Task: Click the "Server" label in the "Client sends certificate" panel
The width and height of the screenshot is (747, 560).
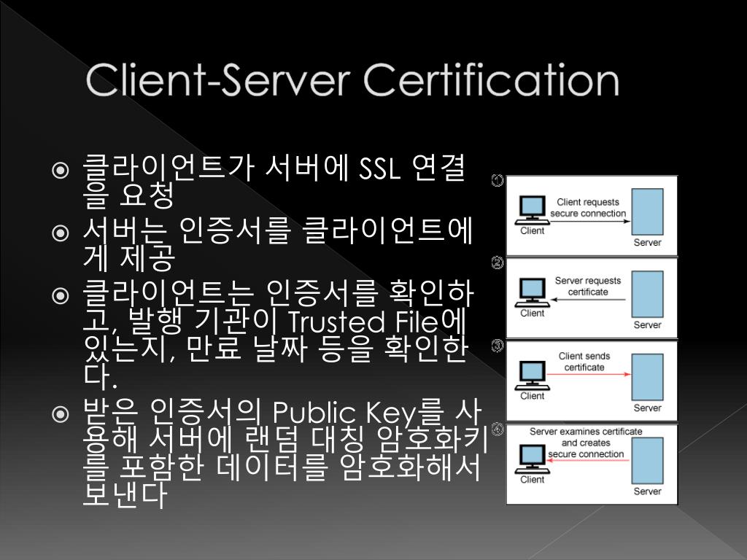Action: (648, 408)
